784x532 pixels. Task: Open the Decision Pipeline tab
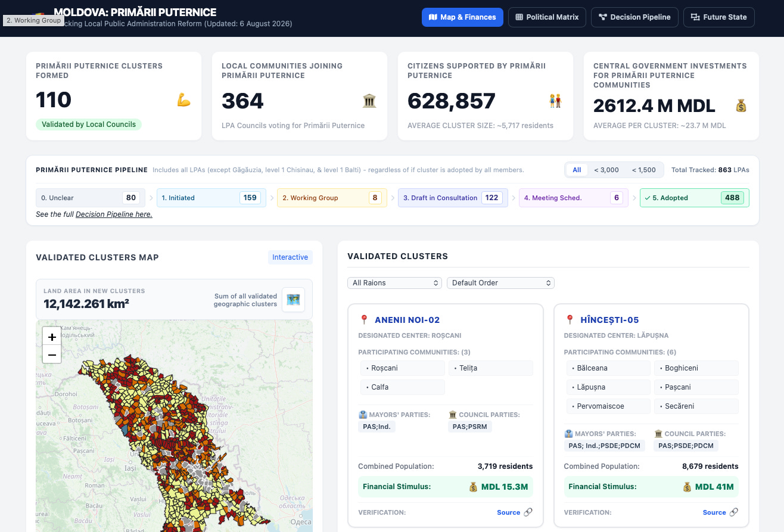[634, 17]
